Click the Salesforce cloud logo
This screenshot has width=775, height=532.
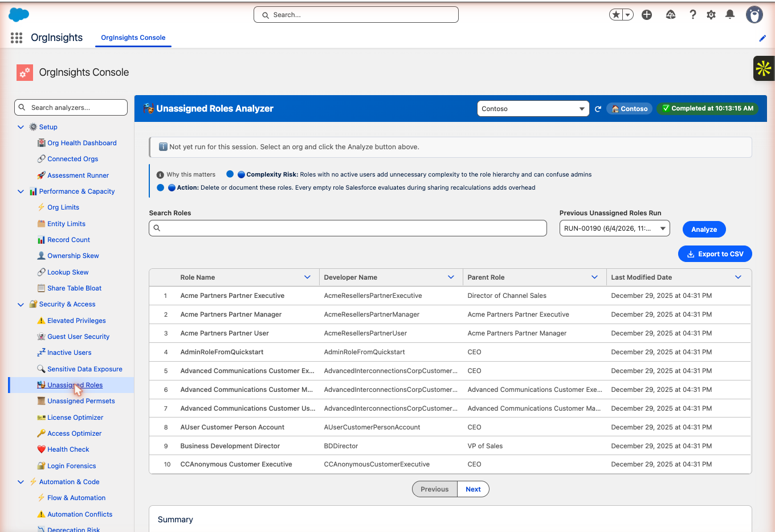tap(19, 15)
